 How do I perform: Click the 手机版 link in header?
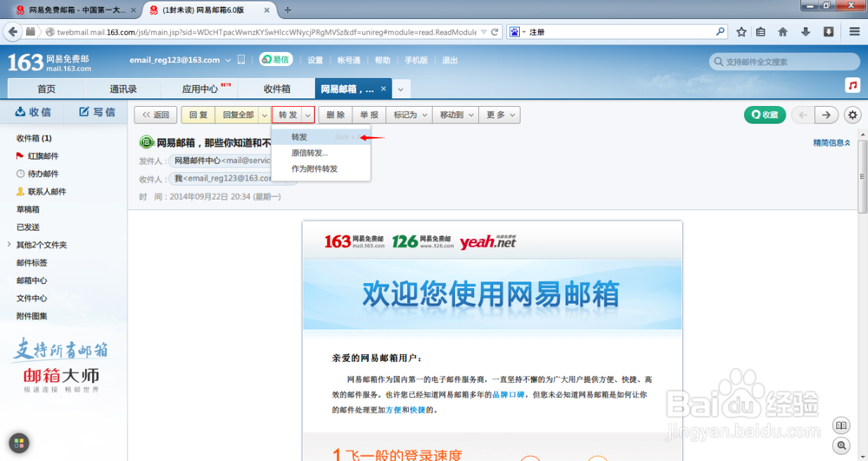coord(416,60)
